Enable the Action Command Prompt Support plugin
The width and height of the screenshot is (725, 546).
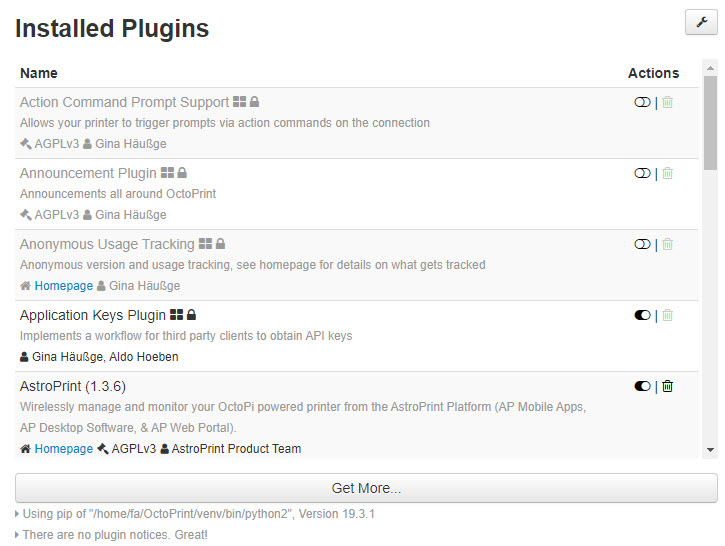click(x=642, y=102)
